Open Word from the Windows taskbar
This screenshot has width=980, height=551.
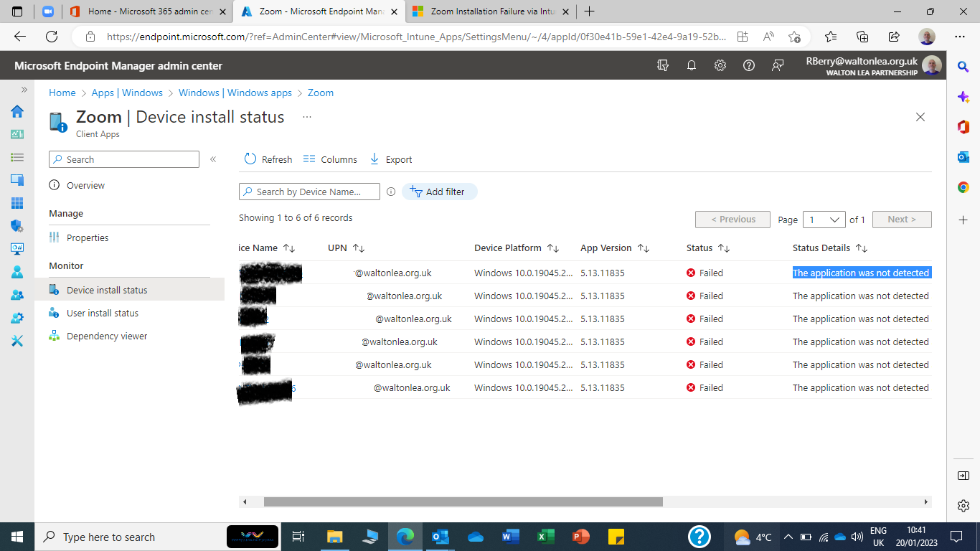(x=510, y=537)
